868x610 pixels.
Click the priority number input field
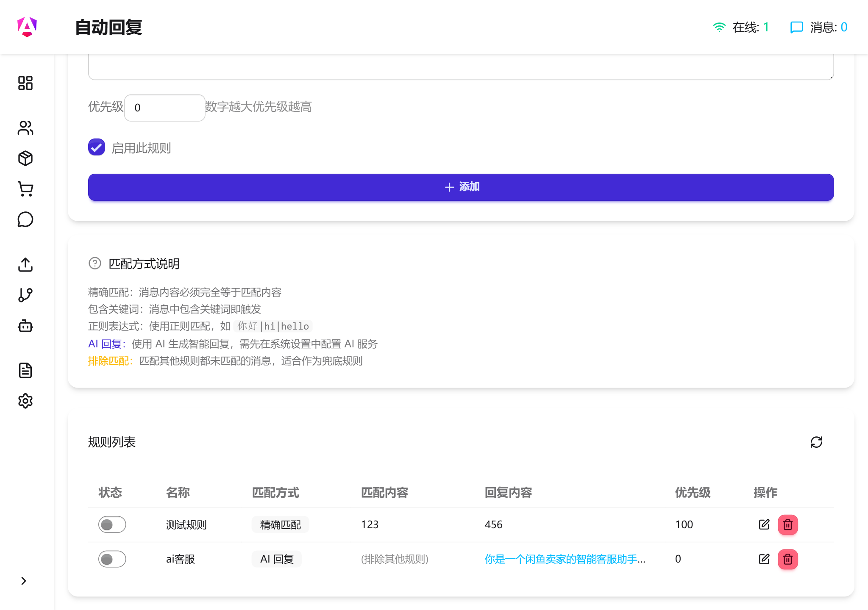pyautogui.click(x=164, y=107)
